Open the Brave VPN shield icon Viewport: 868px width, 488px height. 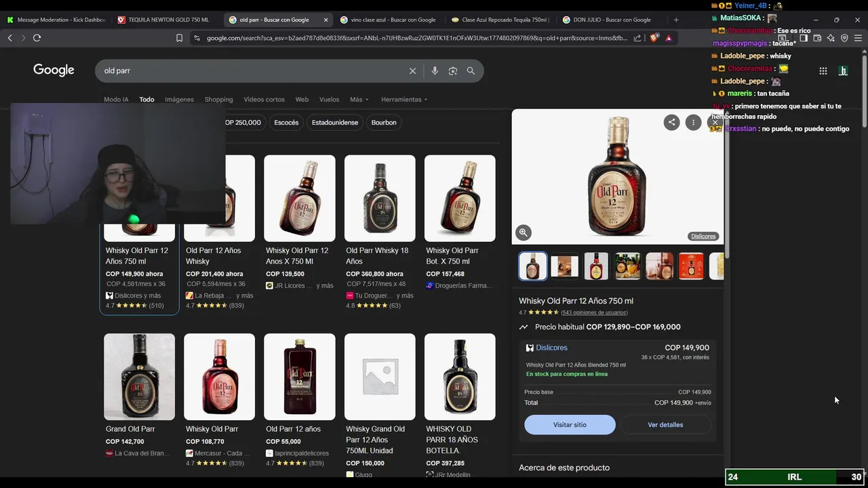844,38
